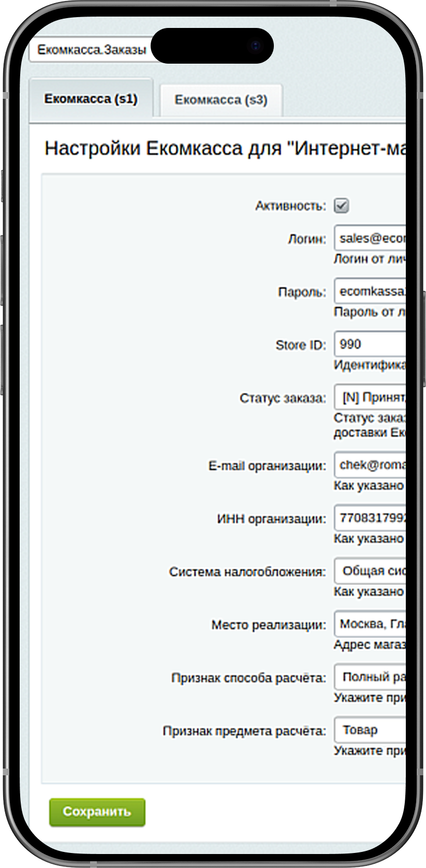Open the Екомкасса (s3) tab
The height and width of the screenshot is (868, 426).
click(221, 100)
